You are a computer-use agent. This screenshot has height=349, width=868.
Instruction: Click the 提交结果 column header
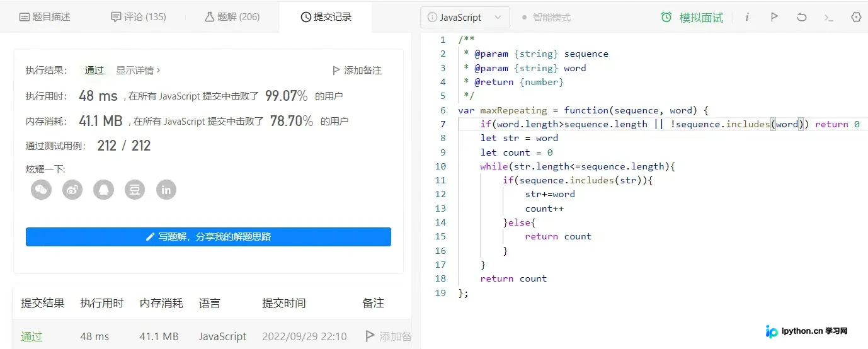coord(43,303)
